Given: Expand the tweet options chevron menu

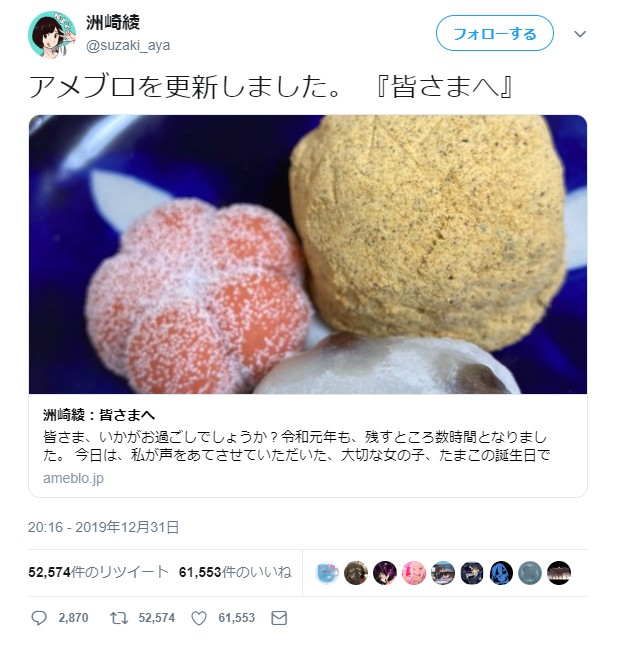Looking at the screenshot, I should coord(580,34).
